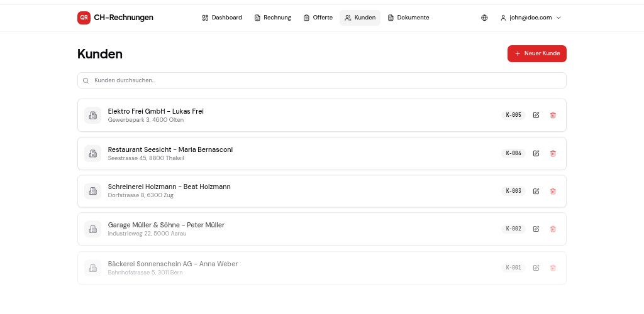The width and height of the screenshot is (644, 314).
Task: Click building icon of Garage Müller & Söhne
Action: point(93,229)
